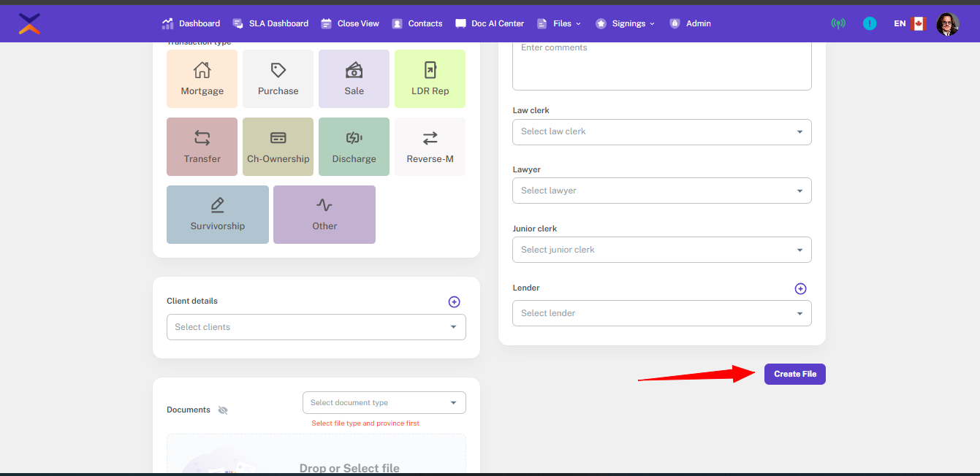
Task: Expand the Select law clerk dropdown
Action: click(x=661, y=132)
